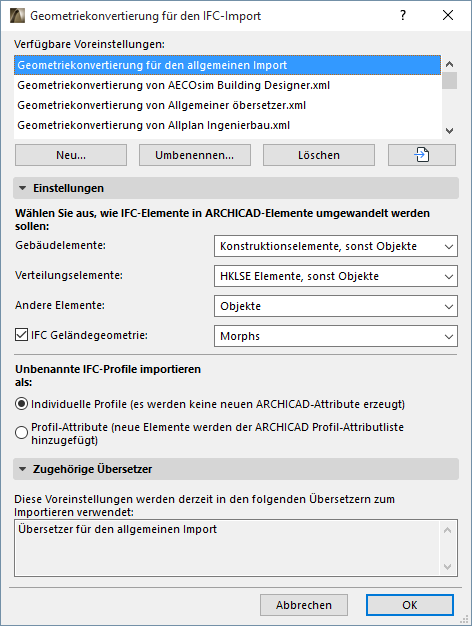Open the Gebäudelemente dropdown

[x=336, y=246]
